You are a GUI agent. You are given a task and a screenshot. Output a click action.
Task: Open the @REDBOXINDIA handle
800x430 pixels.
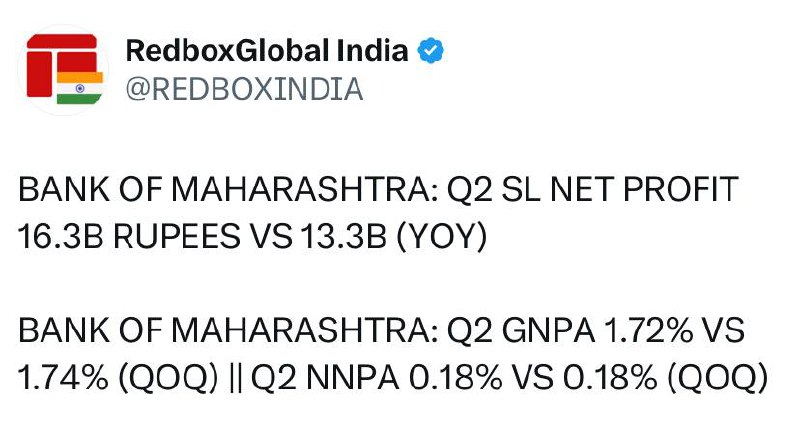coord(244,89)
